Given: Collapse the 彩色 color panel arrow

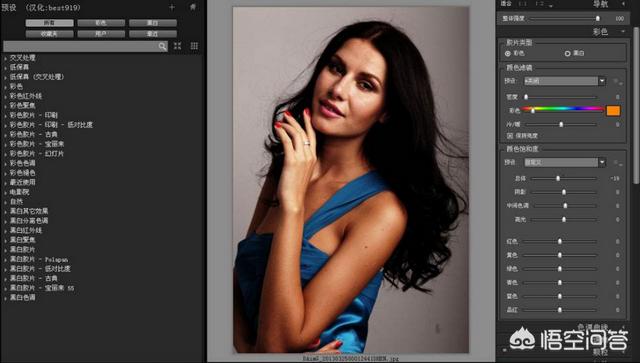Looking at the screenshot, I should [623, 31].
